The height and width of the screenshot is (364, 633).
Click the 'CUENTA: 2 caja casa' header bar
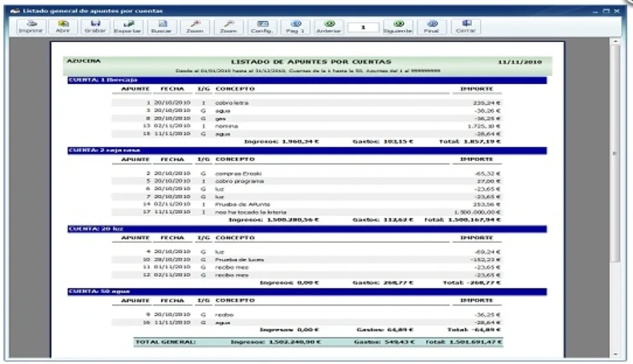(307, 151)
